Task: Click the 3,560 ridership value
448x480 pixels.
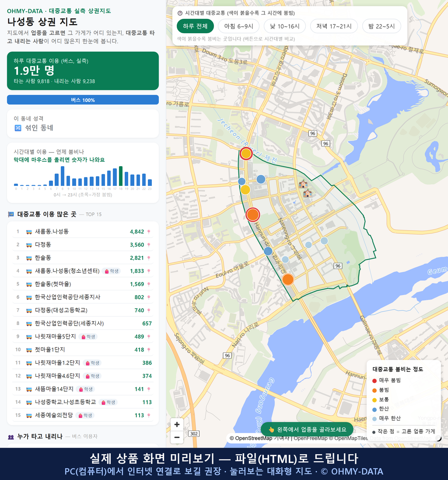Action: tap(137, 245)
